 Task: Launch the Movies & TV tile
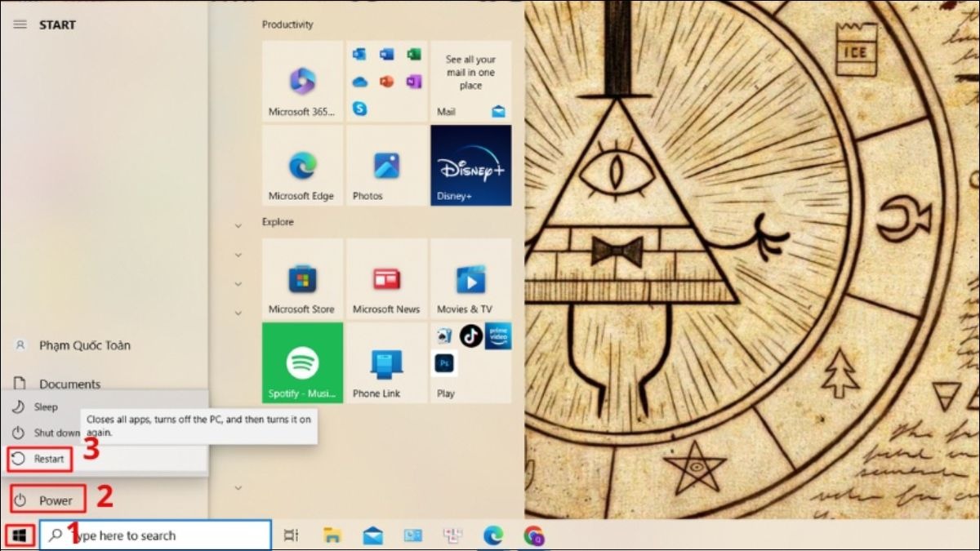tap(470, 278)
